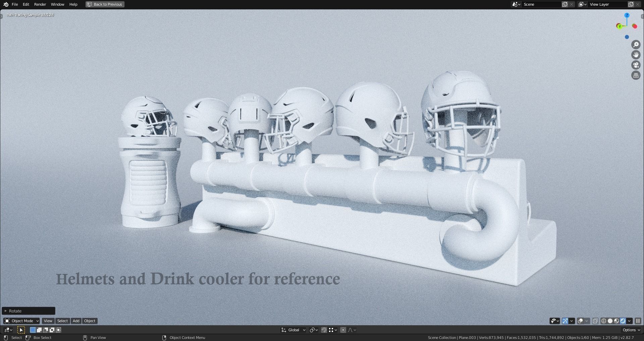This screenshot has width=644, height=341.
Task: Choose the extend selection mode
Action: tap(39, 330)
